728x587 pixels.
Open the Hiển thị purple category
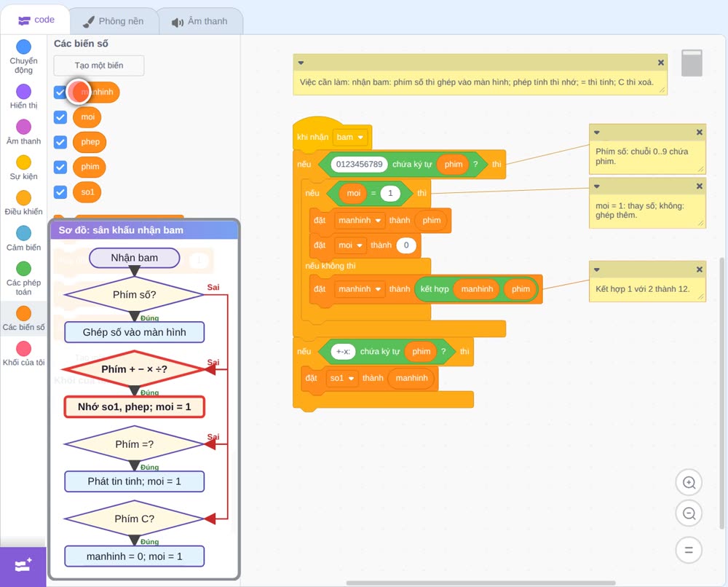tap(23, 92)
